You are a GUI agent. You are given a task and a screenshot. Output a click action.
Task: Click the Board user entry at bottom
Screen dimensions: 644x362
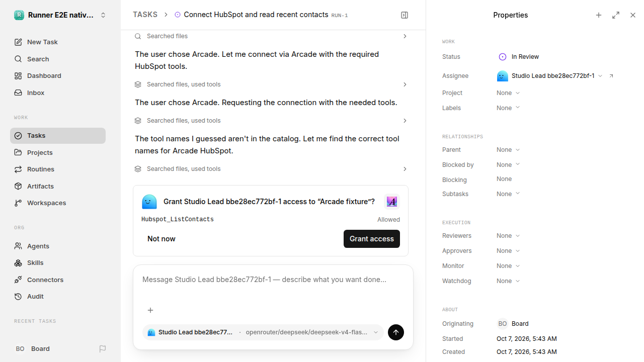coord(33,348)
